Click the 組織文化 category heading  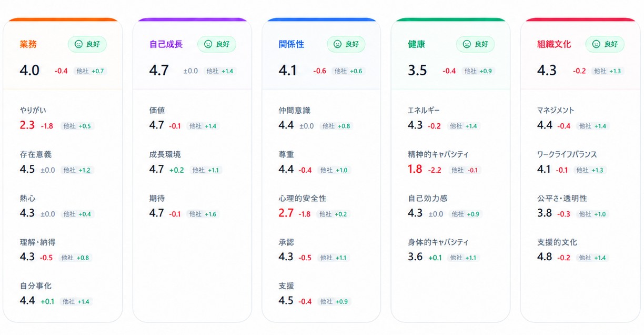click(x=554, y=44)
